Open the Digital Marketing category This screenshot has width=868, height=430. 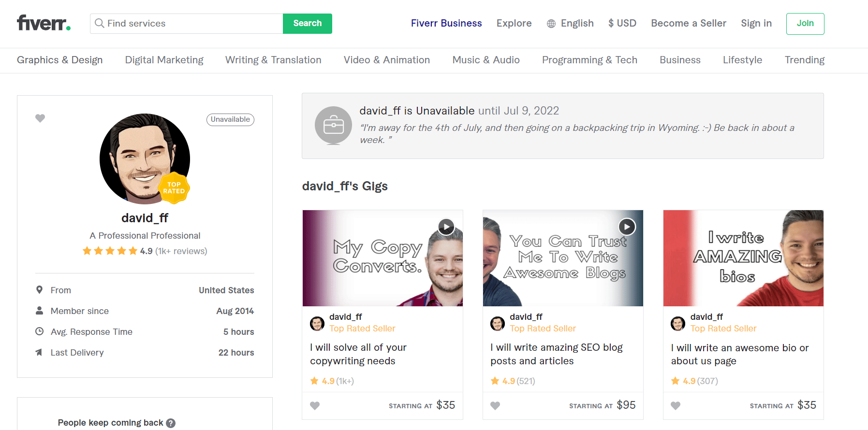click(164, 60)
